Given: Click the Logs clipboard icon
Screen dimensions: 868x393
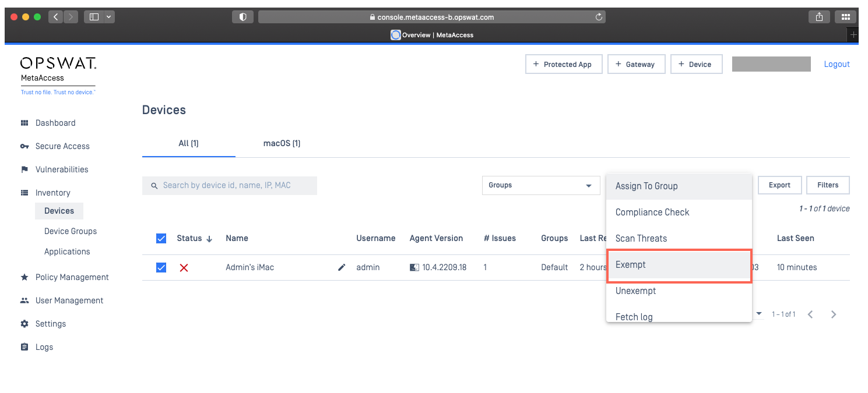Looking at the screenshot, I should (24, 347).
